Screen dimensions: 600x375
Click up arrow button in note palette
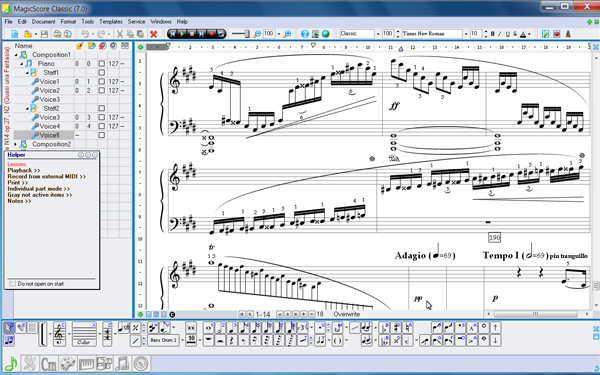click(496, 328)
